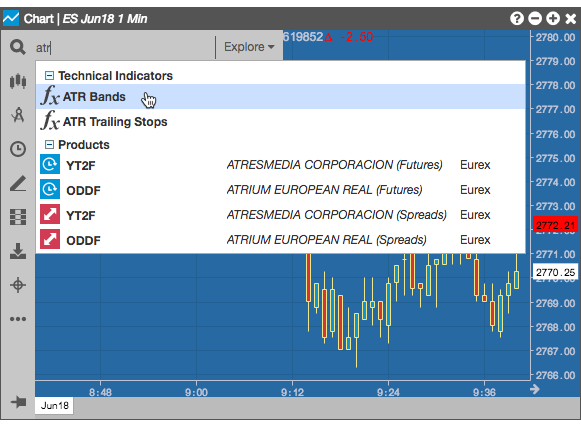Click the Jun18 tab below chart
Image resolution: width=581 pixels, height=428 pixels.
54,405
